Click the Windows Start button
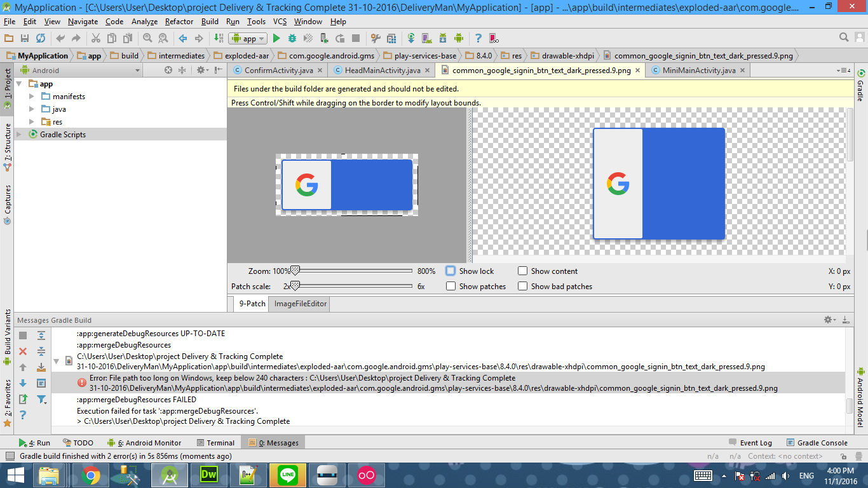This screenshot has width=868, height=488. tap(16, 475)
